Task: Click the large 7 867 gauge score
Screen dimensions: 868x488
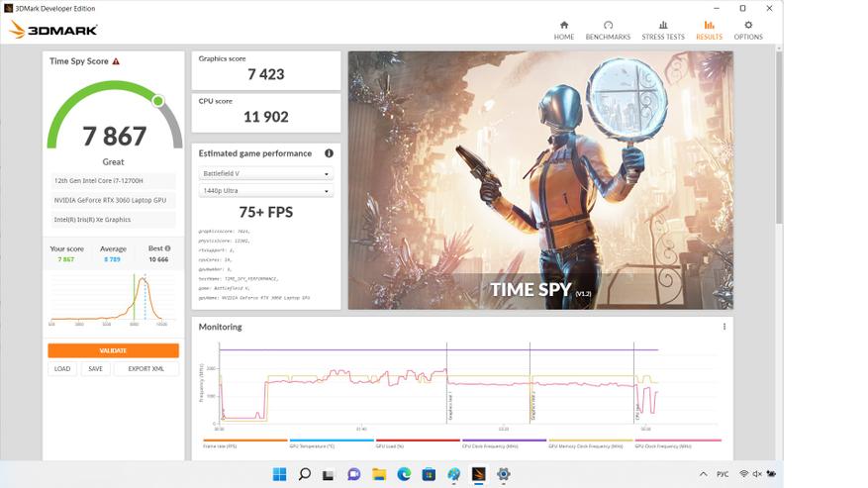Action: point(115,137)
